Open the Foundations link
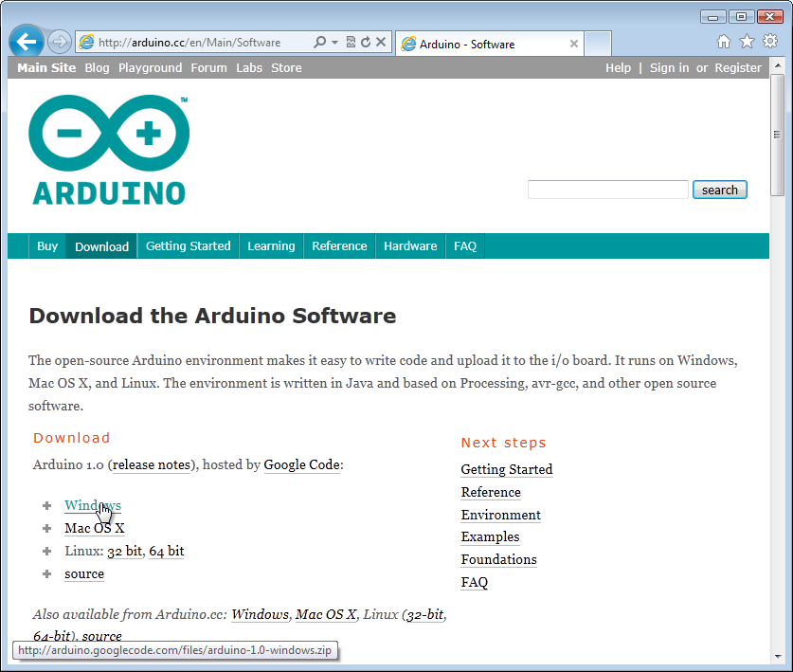The image size is (793, 672). click(x=499, y=559)
